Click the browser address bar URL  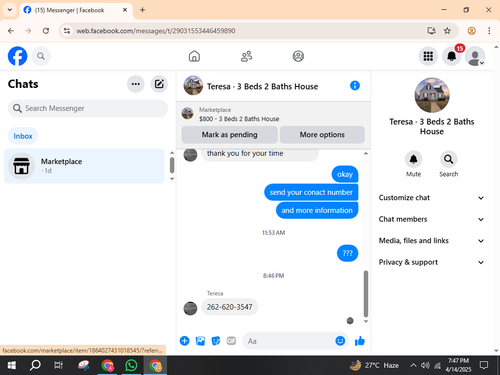156,31
